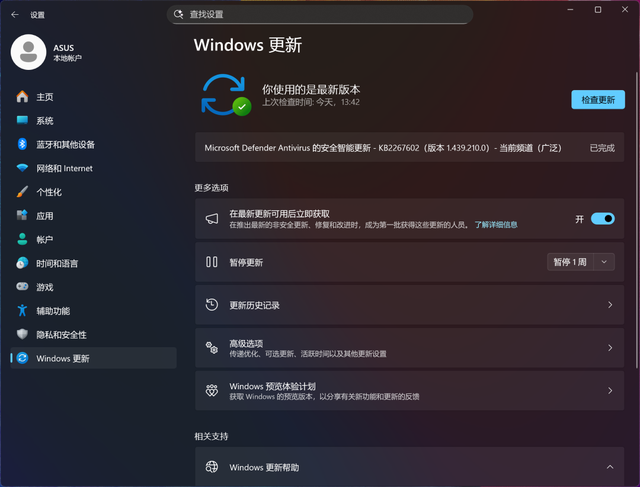Click the 已完成 status text
This screenshot has width=640, height=487.
pyautogui.click(x=602, y=148)
